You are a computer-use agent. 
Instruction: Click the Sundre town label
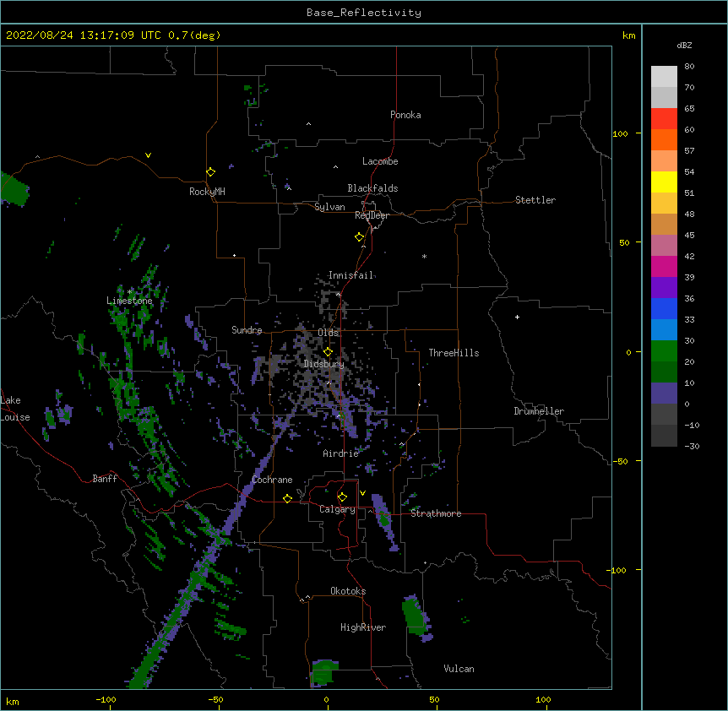coord(247,330)
